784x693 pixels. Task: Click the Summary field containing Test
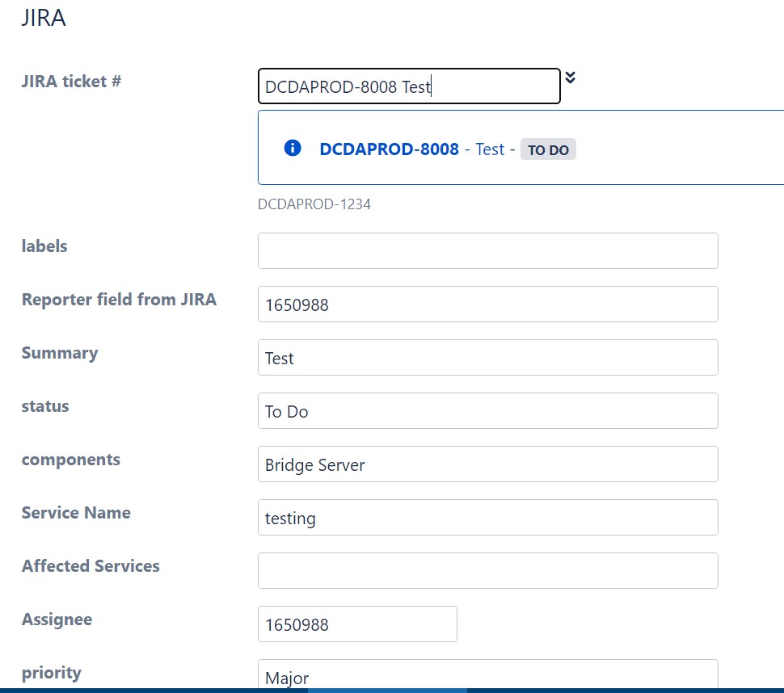(x=487, y=357)
